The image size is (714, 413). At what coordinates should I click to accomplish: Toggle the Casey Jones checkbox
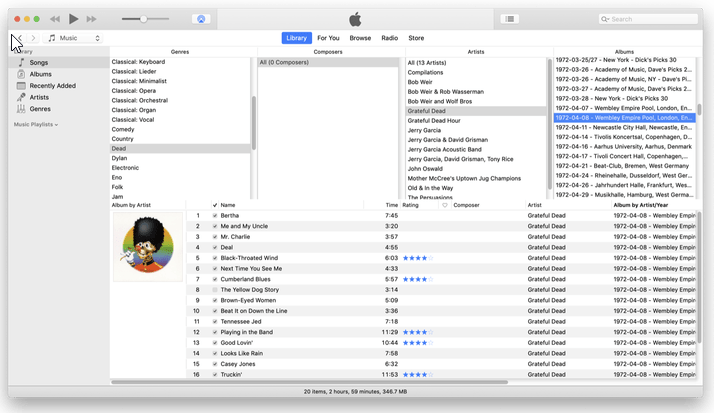pos(215,364)
